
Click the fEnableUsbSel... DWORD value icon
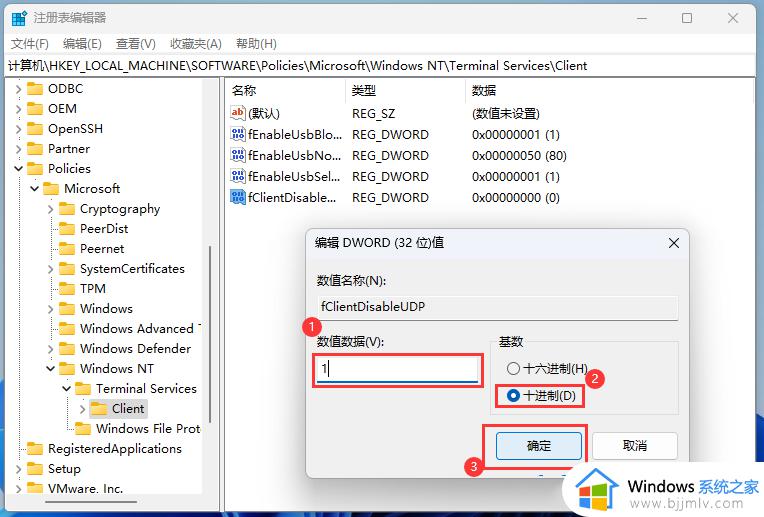[238, 176]
